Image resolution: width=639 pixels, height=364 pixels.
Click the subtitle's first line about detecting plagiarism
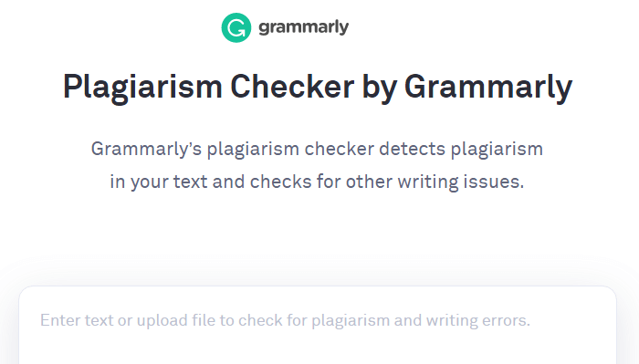317,150
